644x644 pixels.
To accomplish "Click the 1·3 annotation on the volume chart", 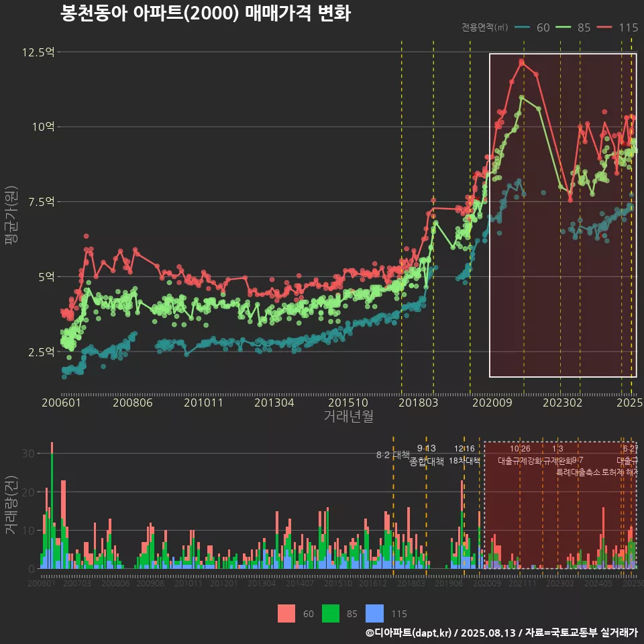I will (x=557, y=449).
